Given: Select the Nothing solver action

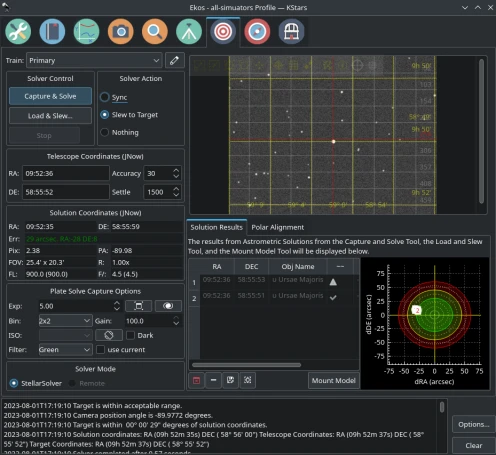Looking at the screenshot, I should coord(119,132).
